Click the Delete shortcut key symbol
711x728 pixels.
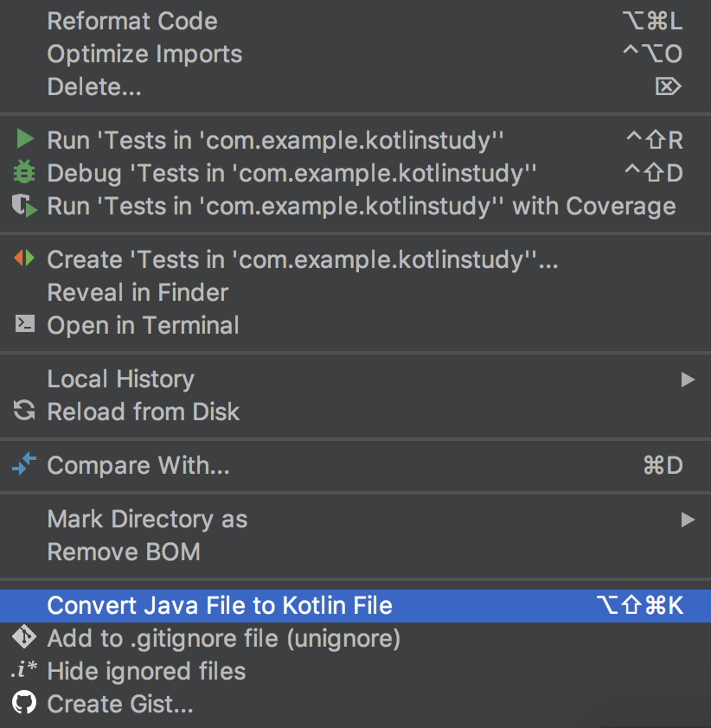tap(669, 86)
